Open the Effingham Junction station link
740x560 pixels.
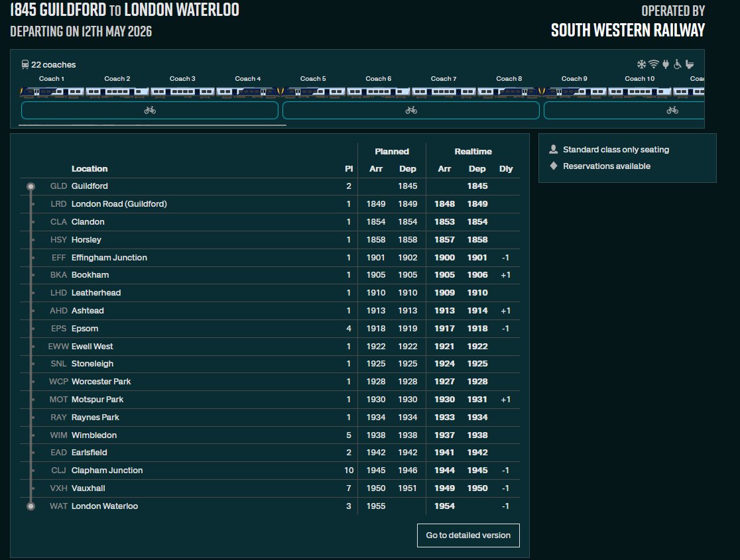[x=109, y=258]
